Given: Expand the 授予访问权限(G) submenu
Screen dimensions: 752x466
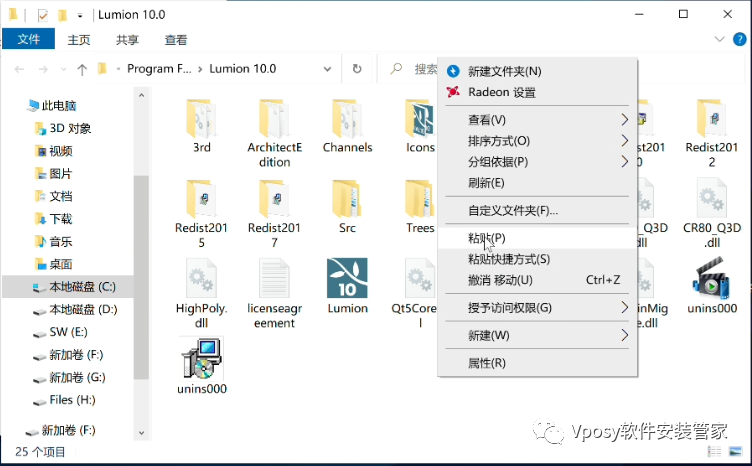Looking at the screenshot, I should pos(537,308).
